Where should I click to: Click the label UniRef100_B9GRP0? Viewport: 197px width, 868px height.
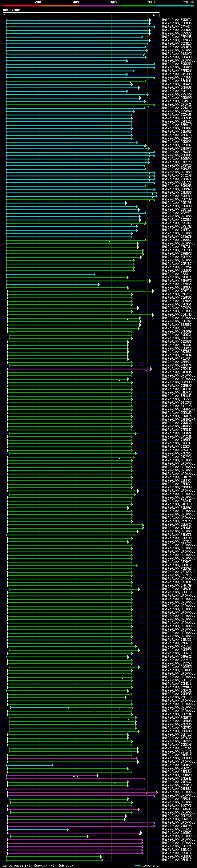[x=177, y=159]
